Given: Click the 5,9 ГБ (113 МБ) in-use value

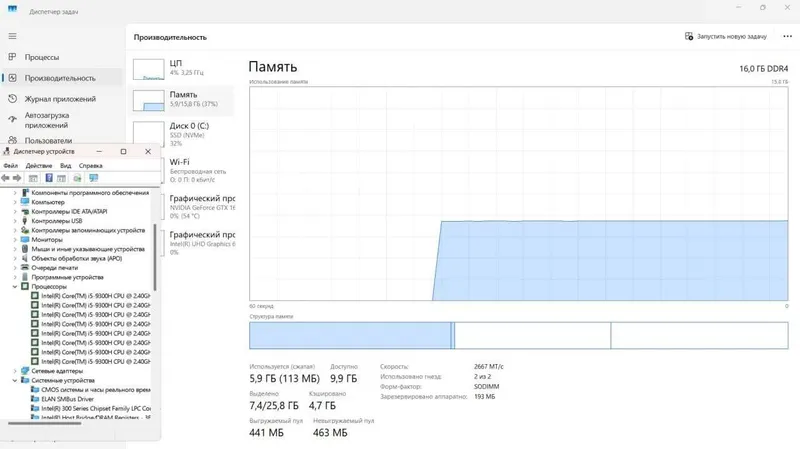Looking at the screenshot, I should [284, 379].
